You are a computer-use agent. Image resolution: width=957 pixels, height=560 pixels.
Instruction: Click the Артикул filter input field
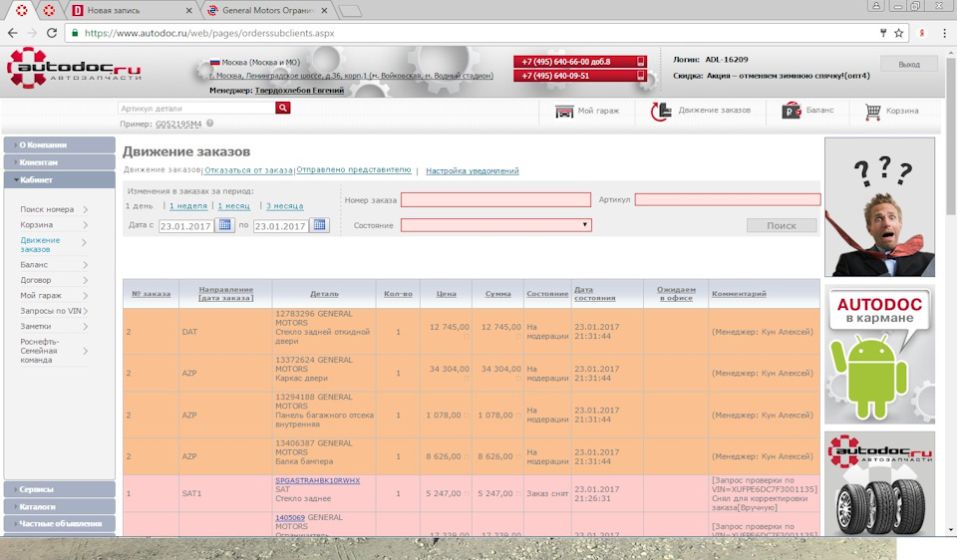pos(728,199)
